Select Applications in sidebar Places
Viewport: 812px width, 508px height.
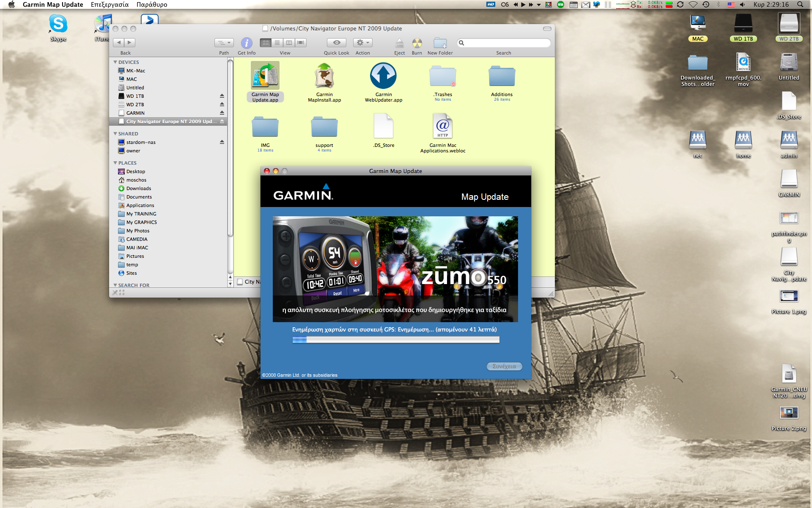[x=168, y=205]
